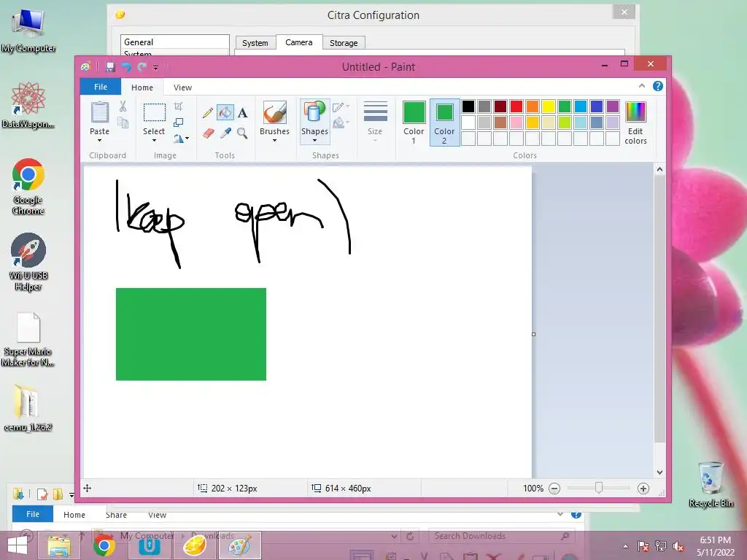Open Chrome from the taskbar

click(x=104, y=545)
